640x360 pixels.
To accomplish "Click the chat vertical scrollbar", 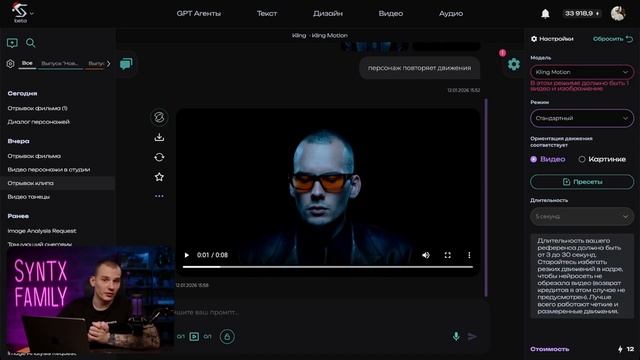I will click(486, 197).
